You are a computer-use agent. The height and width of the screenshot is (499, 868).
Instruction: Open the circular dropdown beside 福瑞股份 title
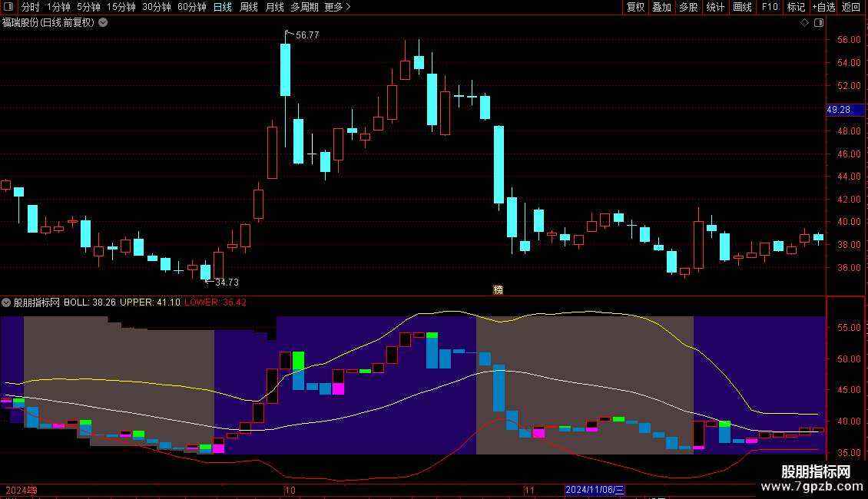[103, 23]
